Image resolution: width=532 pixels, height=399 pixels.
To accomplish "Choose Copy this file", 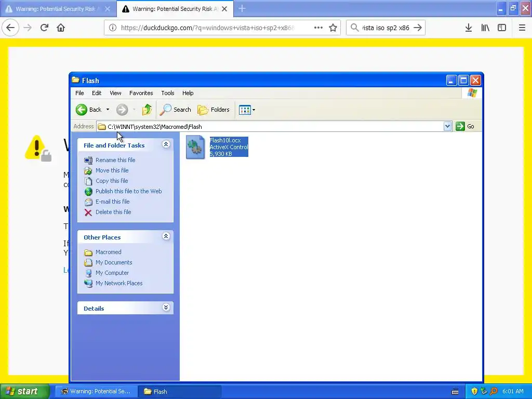I will [x=112, y=181].
